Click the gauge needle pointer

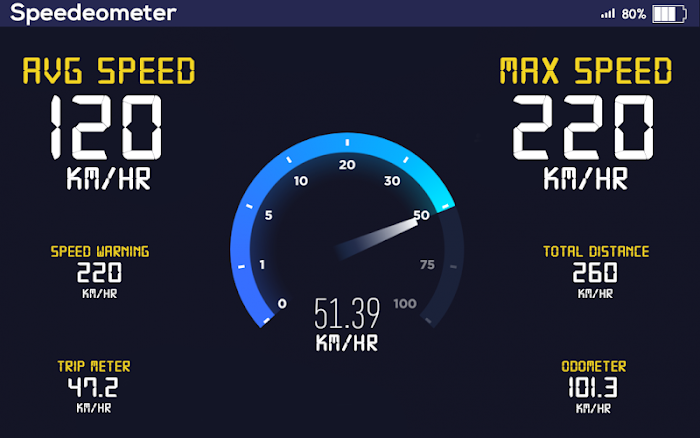pos(377,239)
